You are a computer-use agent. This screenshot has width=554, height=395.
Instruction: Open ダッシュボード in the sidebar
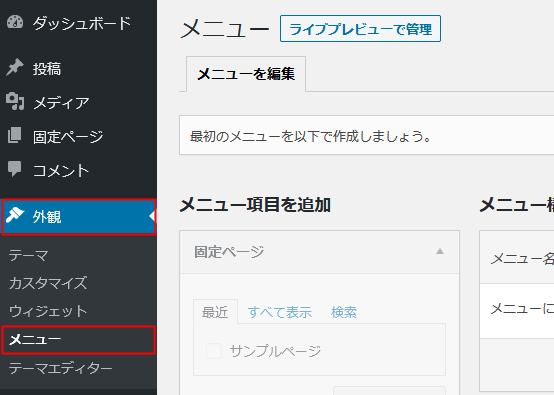pos(82,23)
